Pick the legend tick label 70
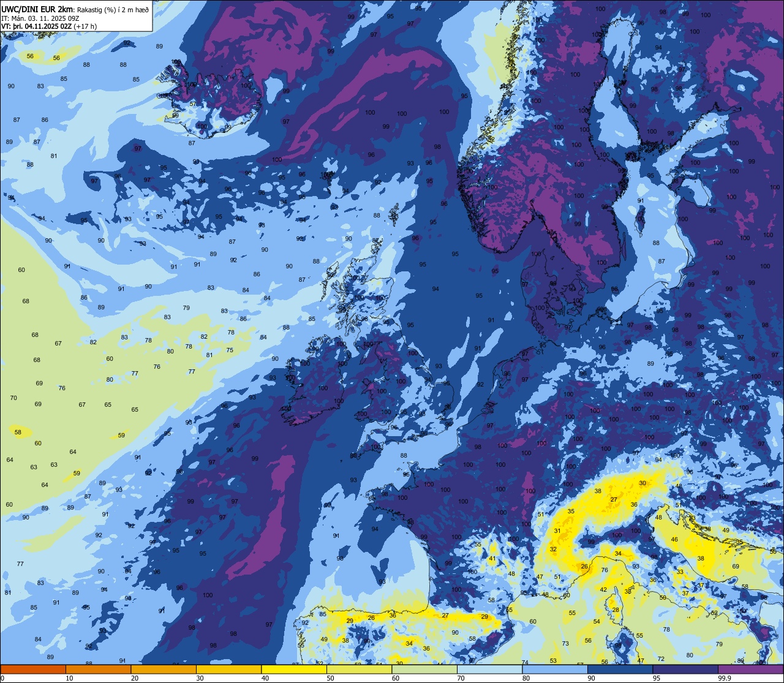Viewport: 784px width, 683px height. [x=461, y=678]
